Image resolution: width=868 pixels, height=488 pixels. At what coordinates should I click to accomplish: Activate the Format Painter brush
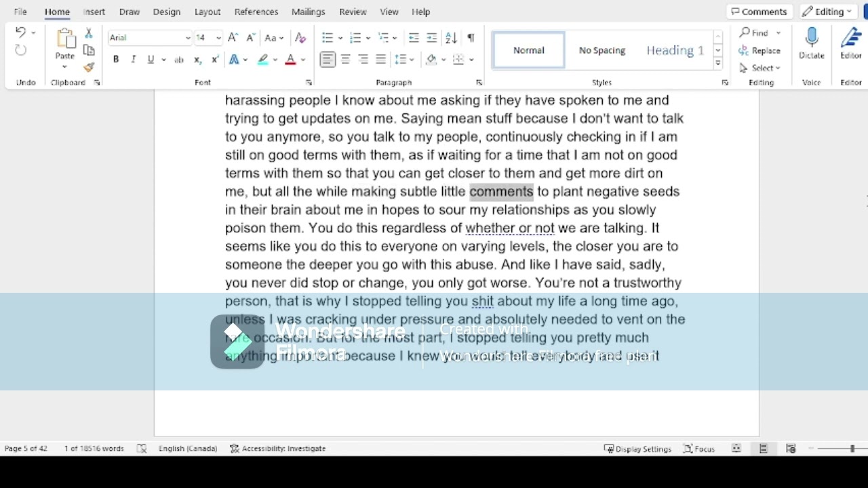89,67
